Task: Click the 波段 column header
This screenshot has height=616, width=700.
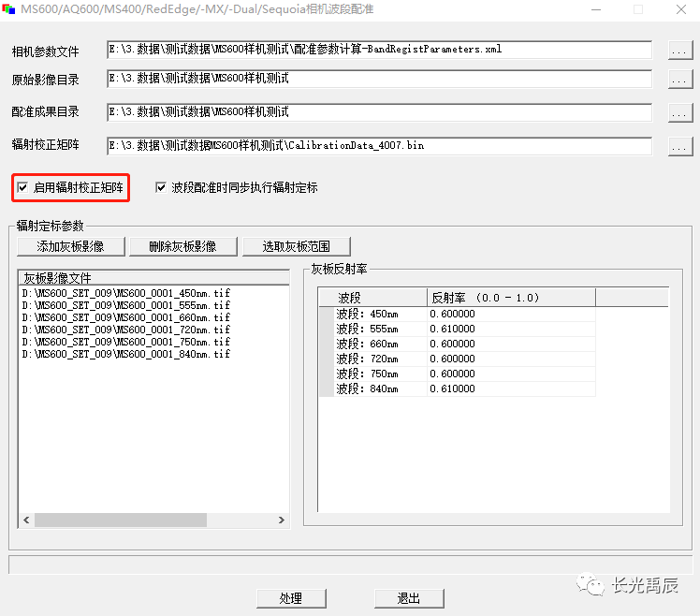Action: 372,298
